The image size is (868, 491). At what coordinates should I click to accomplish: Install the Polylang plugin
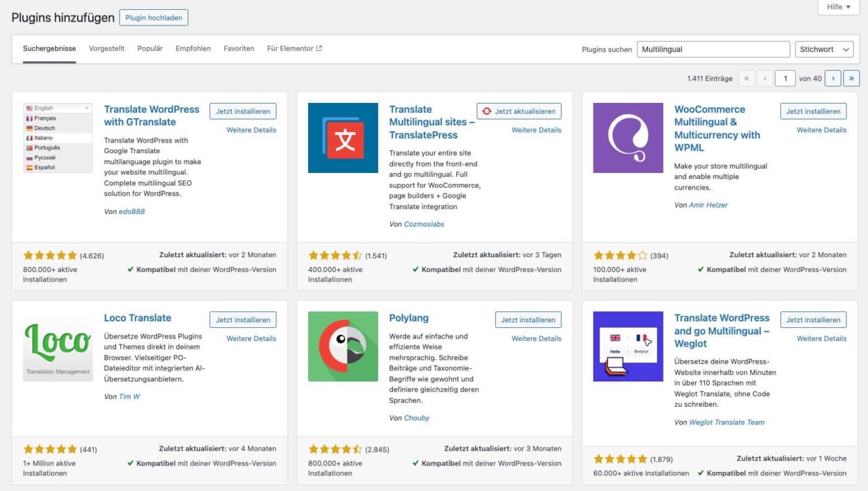[528, 320]
